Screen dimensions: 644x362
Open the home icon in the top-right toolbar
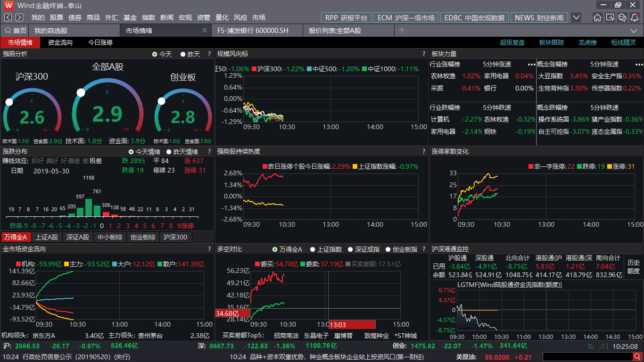(597, 17)
